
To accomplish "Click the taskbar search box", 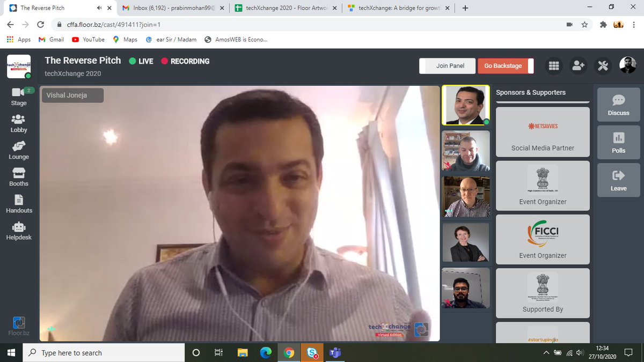I will pyautogui.click(x=103, y=352).
